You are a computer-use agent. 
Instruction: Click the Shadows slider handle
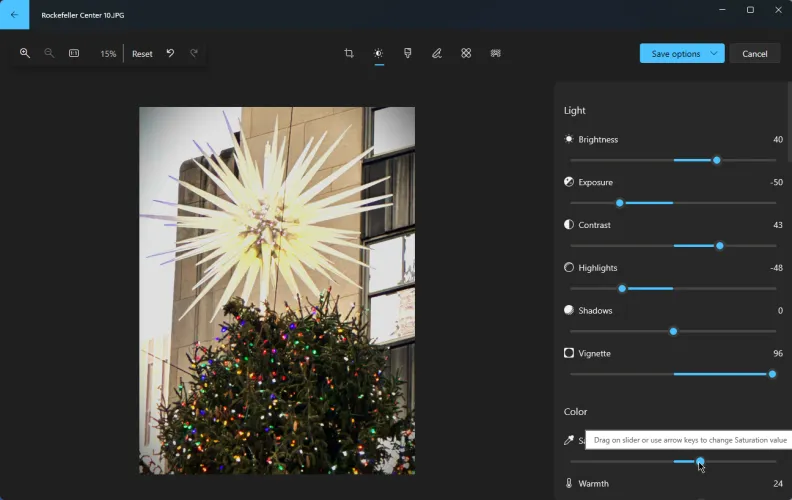[673, 331]
